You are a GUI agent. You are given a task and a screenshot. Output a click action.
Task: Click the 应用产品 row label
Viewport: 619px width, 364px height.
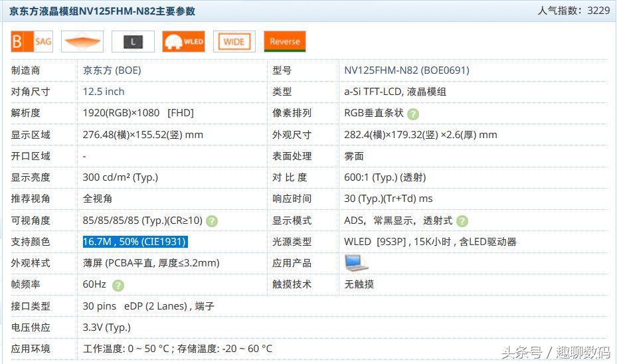click(292, 263)
